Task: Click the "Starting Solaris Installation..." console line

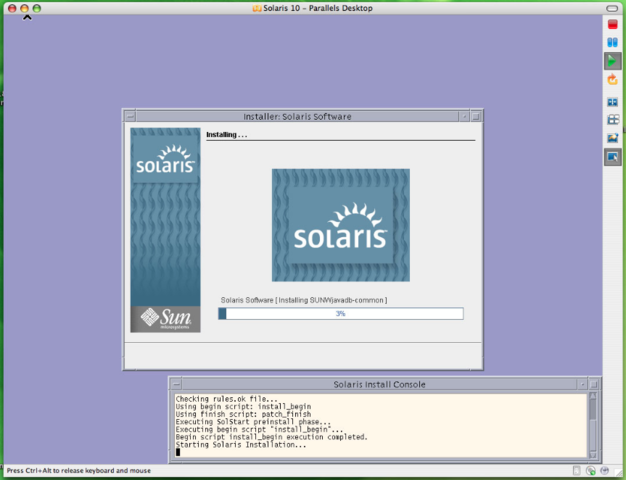Action: click(x=241, y=444)
